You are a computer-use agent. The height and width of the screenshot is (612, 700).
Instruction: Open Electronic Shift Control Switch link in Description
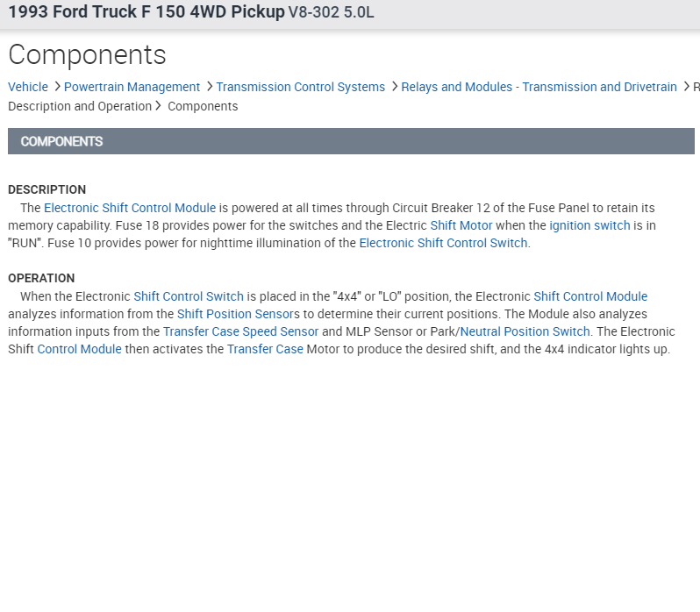[x=443, y=243]
